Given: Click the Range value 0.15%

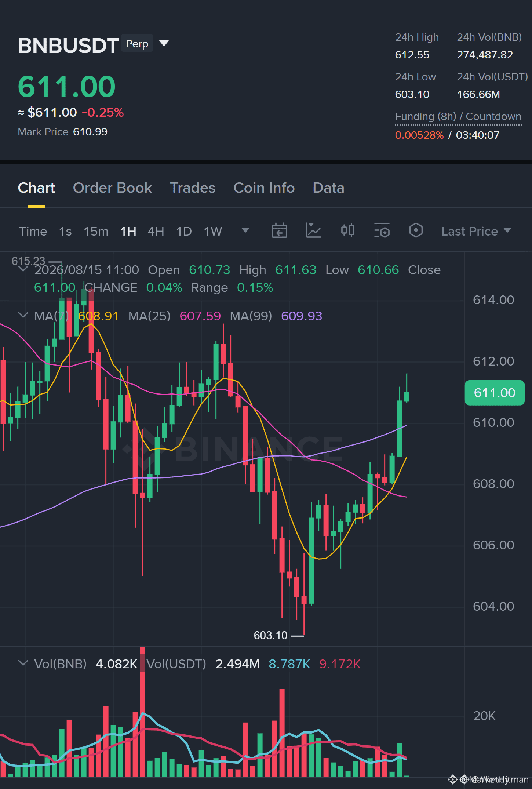Looking at the screenshot, I should pyautogui.click(x=255, y=287).
